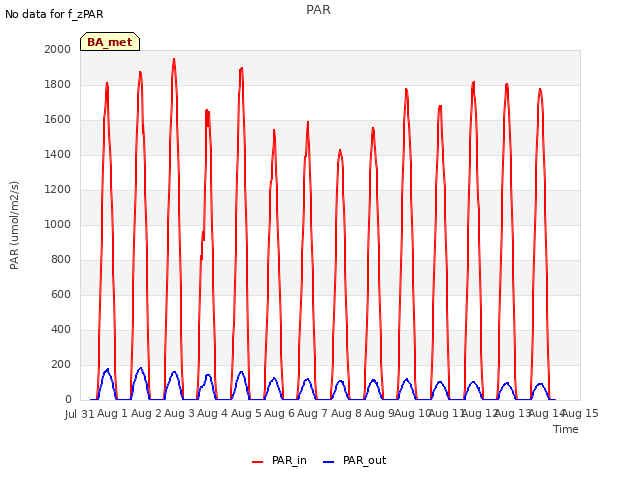Viewport: 640px width, 480px height.
Task: Click the Aug 5 date tick
Action: [x=246, y=413]
